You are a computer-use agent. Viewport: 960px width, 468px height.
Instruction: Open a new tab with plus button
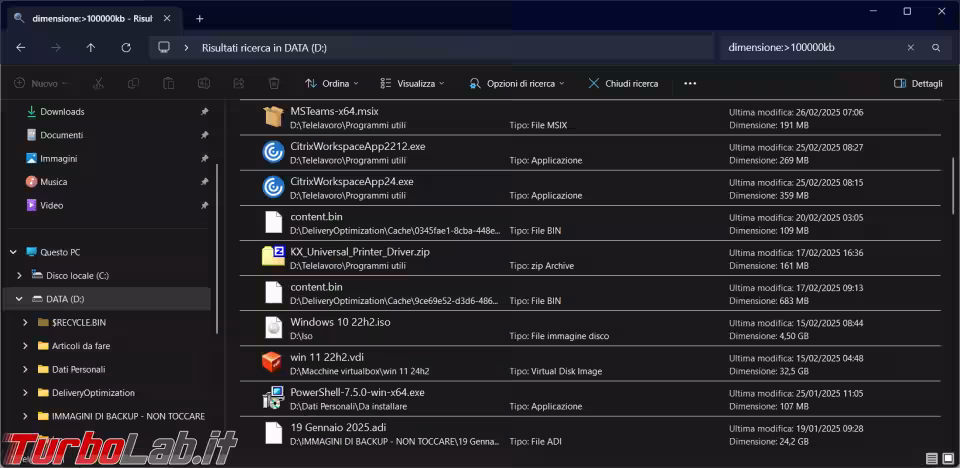[199, 18]
